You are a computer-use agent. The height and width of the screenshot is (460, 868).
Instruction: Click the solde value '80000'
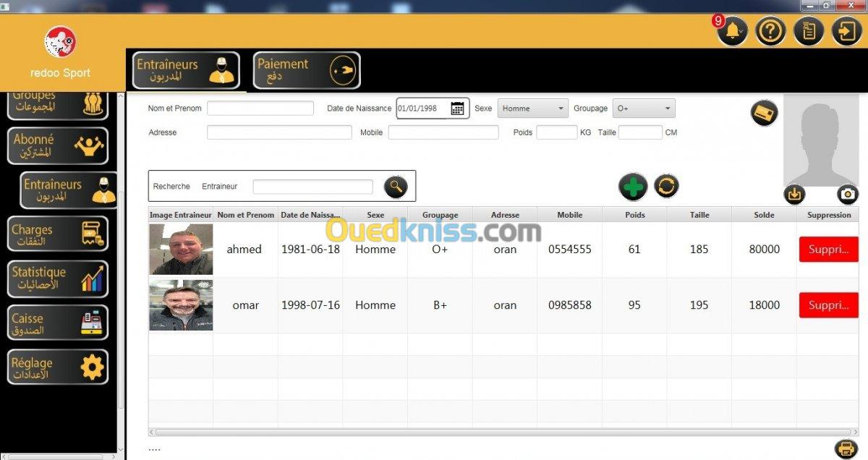[765, 249]
